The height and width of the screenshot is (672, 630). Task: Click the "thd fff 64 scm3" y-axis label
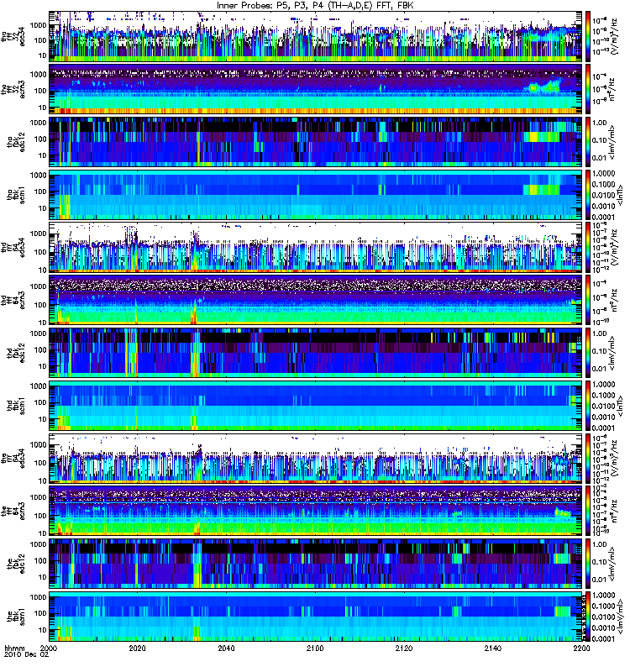13,300
